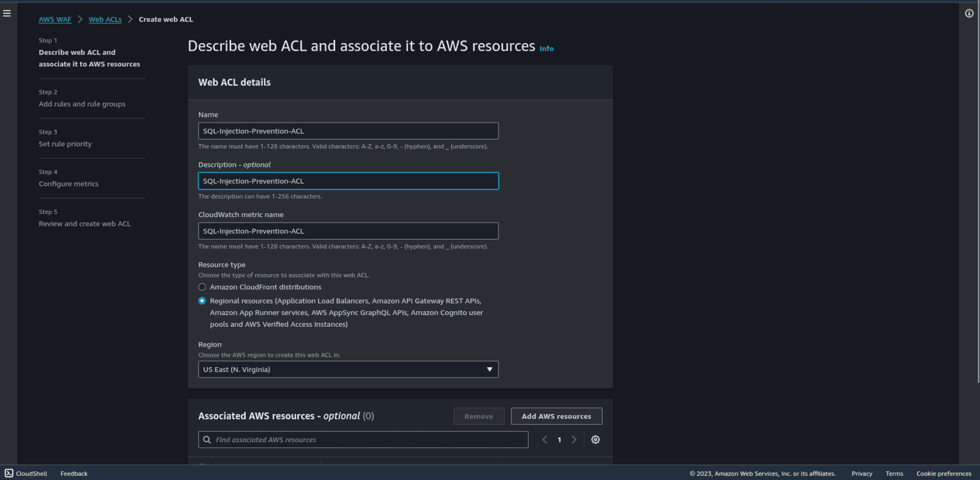
Task: Open Cookie preferences in the footer
Action: tap(943, 473)
